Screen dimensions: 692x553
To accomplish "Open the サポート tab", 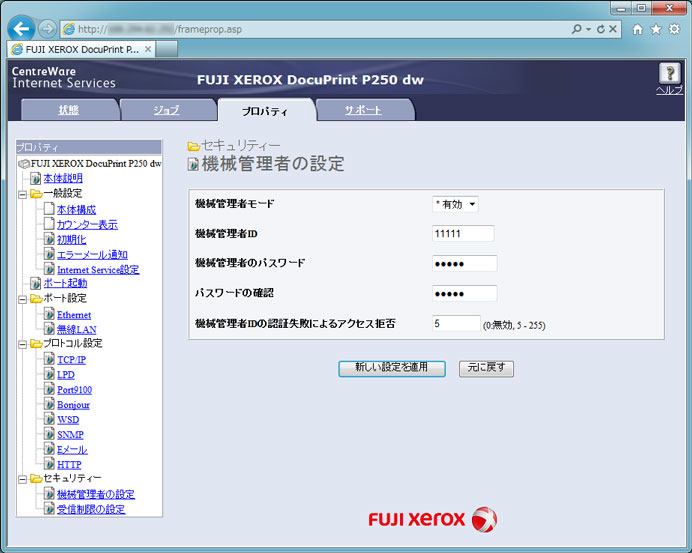I will [362, 110].
